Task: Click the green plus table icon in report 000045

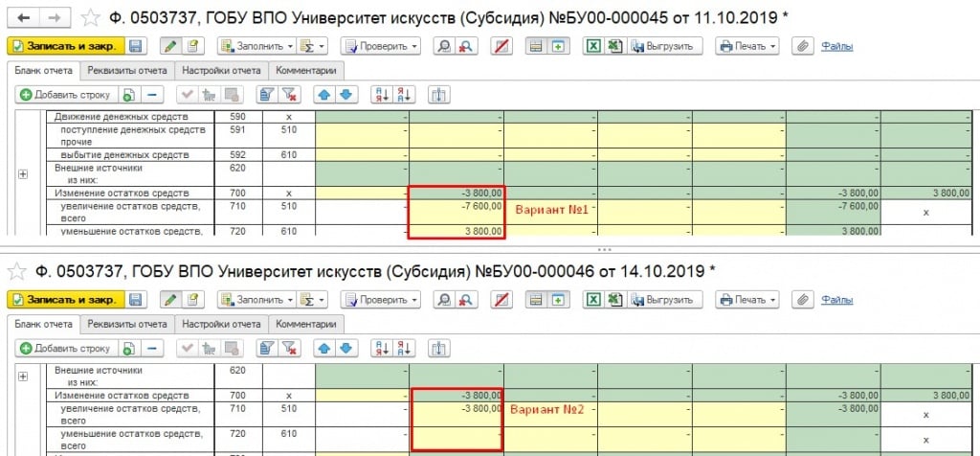Action: (558, 46)
